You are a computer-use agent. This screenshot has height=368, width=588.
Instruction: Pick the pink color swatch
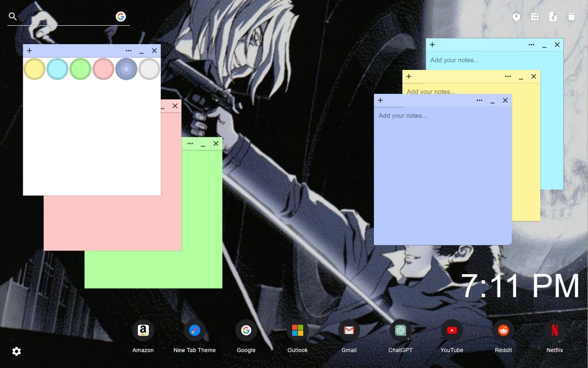(x=103, y=69)
